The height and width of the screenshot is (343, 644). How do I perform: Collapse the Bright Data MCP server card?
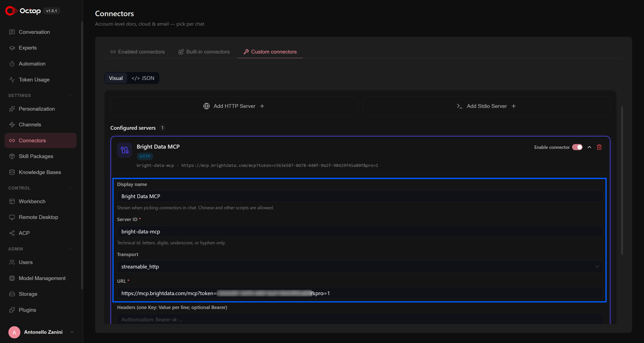589,147
